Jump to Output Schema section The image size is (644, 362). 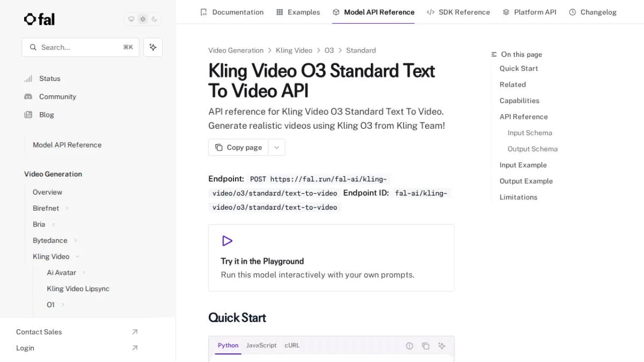point(532,149)
